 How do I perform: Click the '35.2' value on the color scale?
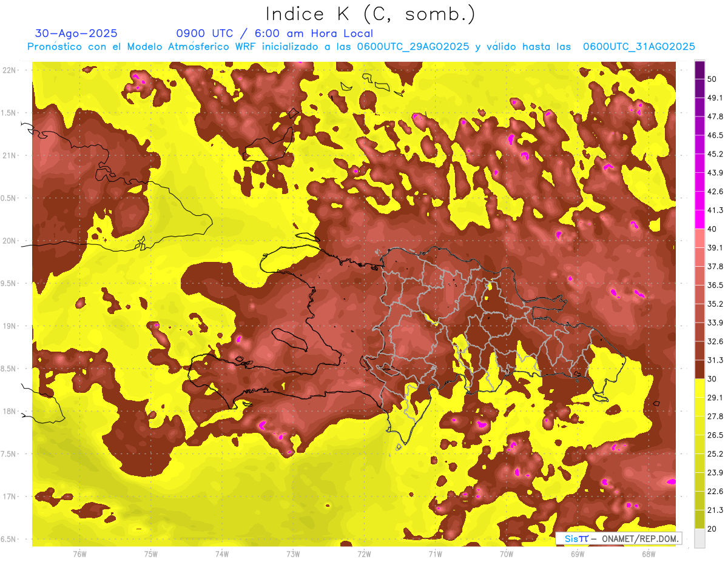pos(715,304)
